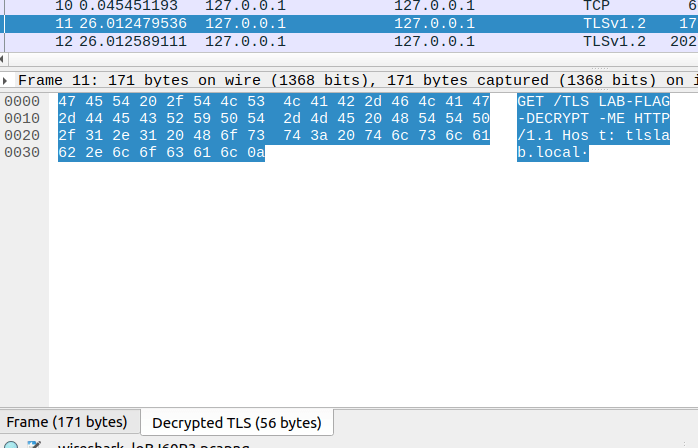Click the packet list left scroll arrow
698x448 pixels.
(3, 59)
